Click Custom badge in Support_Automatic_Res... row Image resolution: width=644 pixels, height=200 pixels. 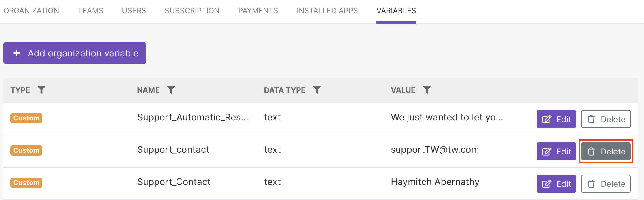(x=26, y=118)
